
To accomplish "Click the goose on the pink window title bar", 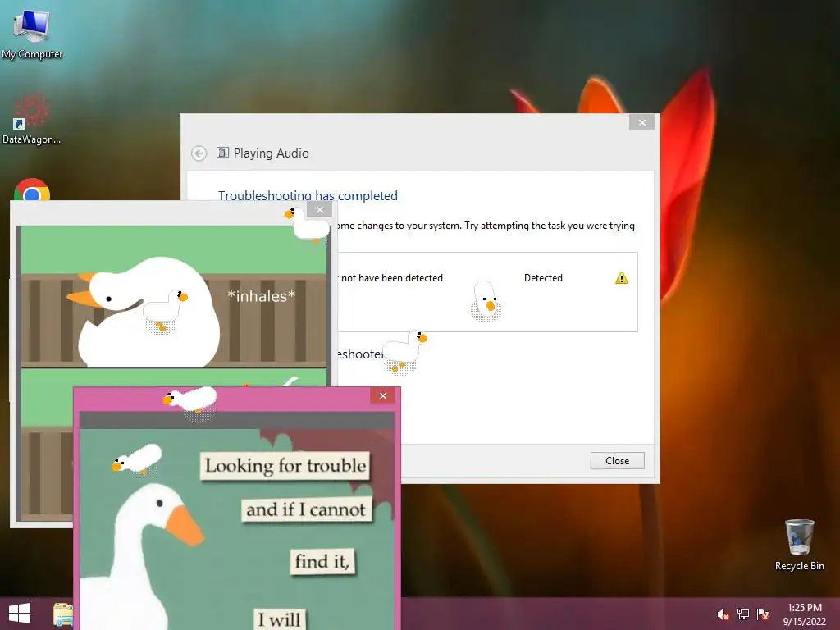I will [190, 403].
